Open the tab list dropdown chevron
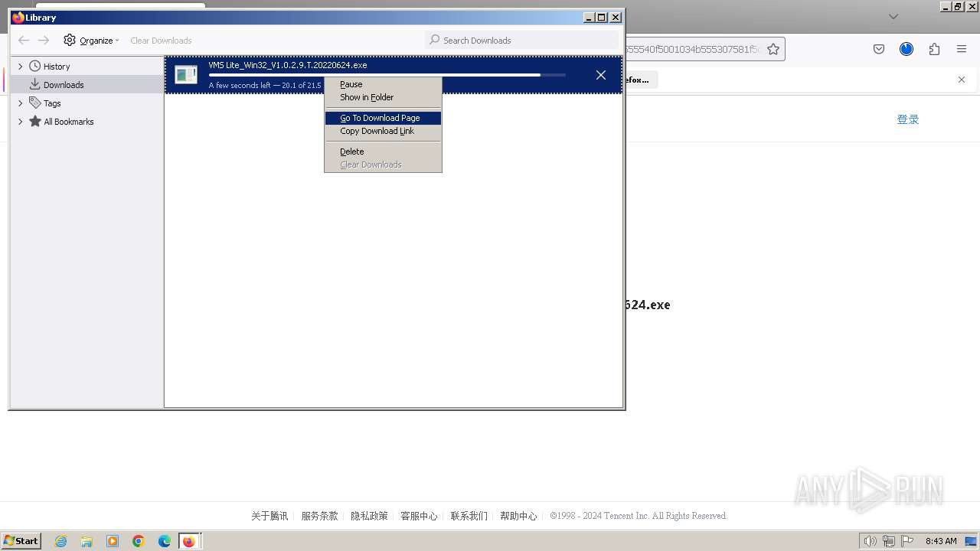 893,16
